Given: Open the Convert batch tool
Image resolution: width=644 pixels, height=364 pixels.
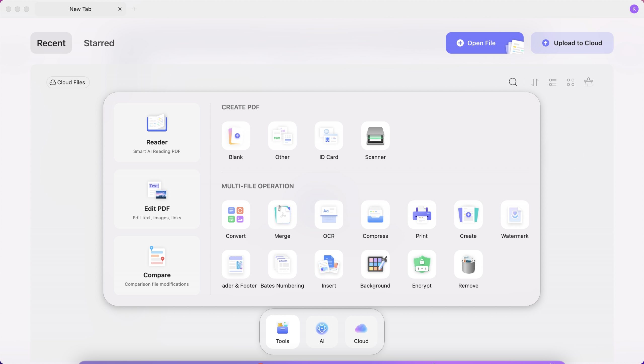Looking at the screenshot, I should point(236,215).
